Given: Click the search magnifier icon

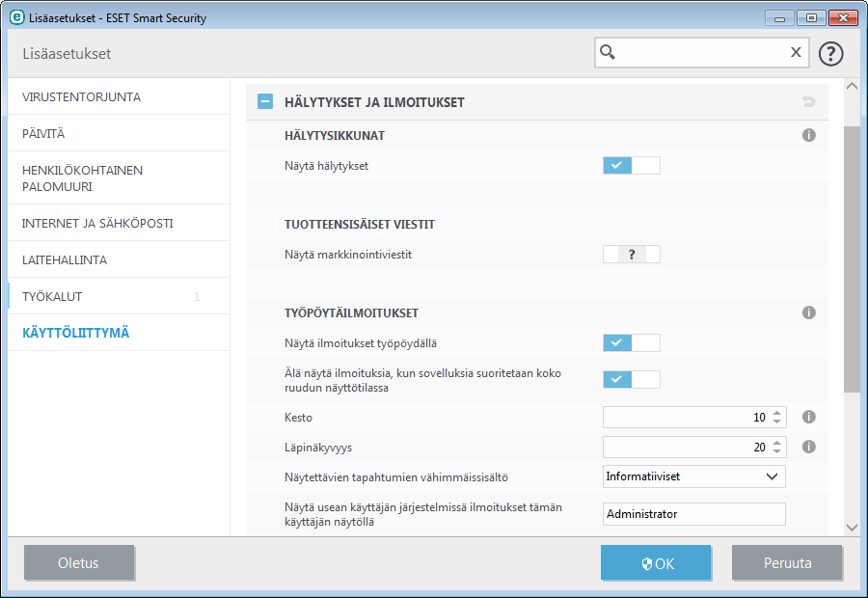Looking at the screenshot, I should point(608,52).
